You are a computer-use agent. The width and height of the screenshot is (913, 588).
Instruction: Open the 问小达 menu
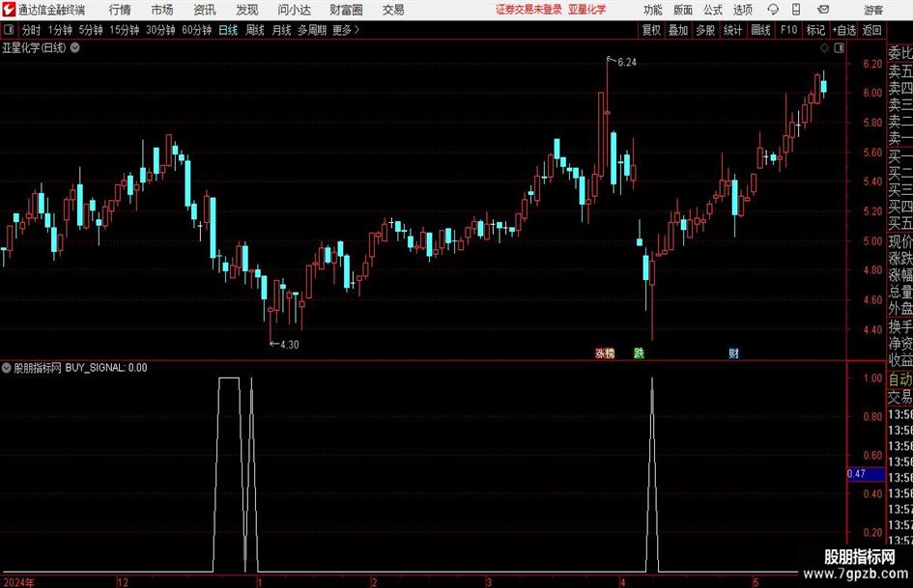294,10
